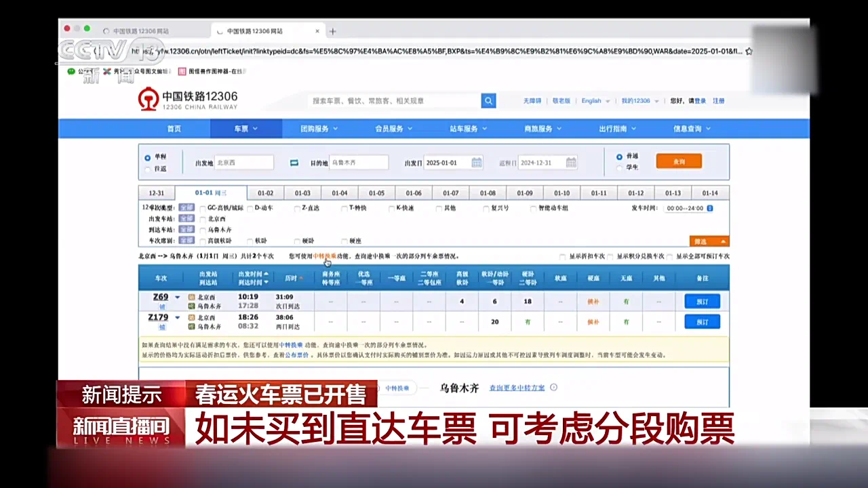Click the 中转换乘 transfer badge icon

coord(397,387)
